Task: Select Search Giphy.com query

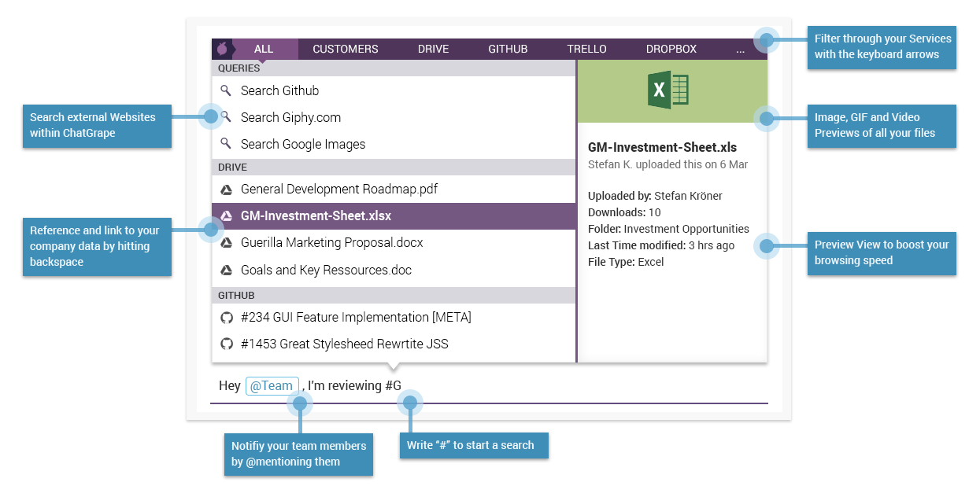Action: point(290,117)
